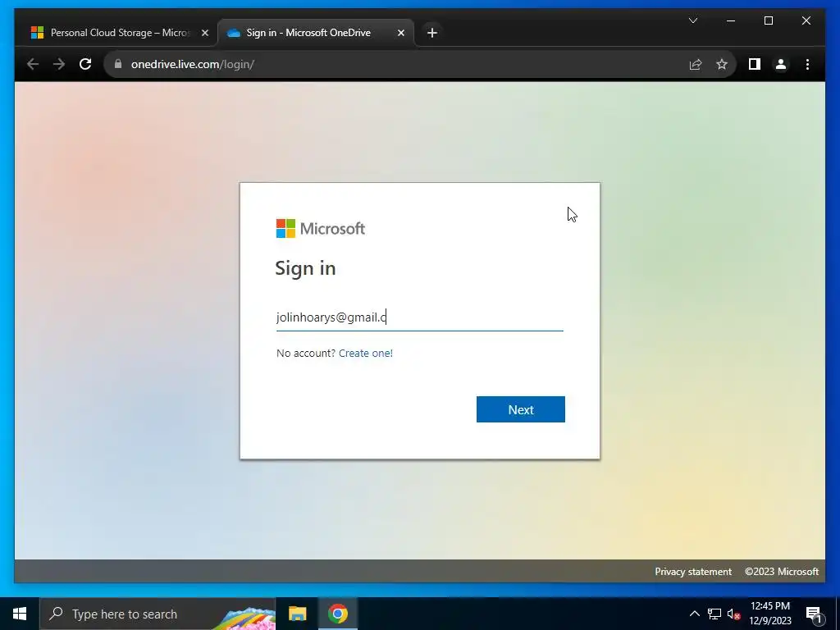This screenshot has width=840, height=630.
Task: Minimize the Chrome window
Action: 731,21
